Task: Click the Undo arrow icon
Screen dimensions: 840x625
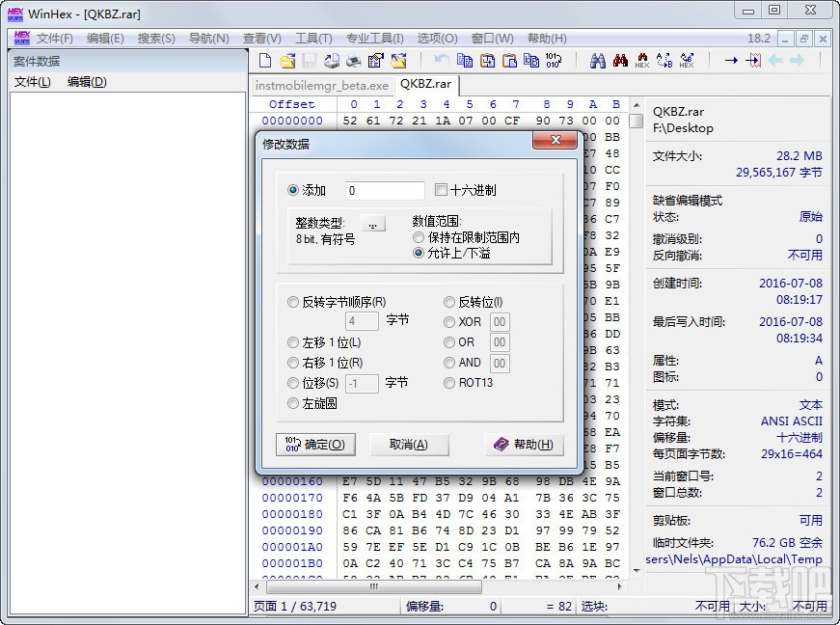Action: tap(444, 60)
